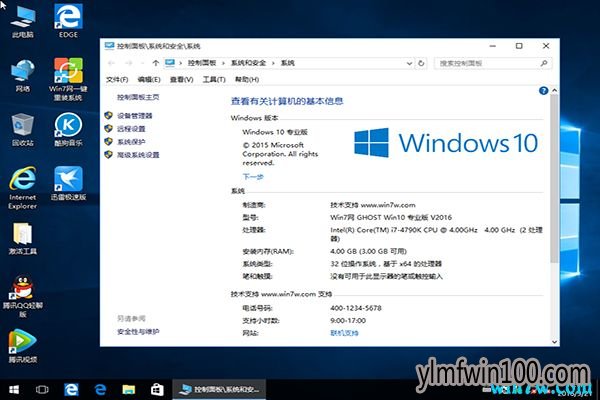Open 系统保护 from the sidebar
Image resolution: width=600 pixels, height=400 pixels.
(x=131, y=142)
